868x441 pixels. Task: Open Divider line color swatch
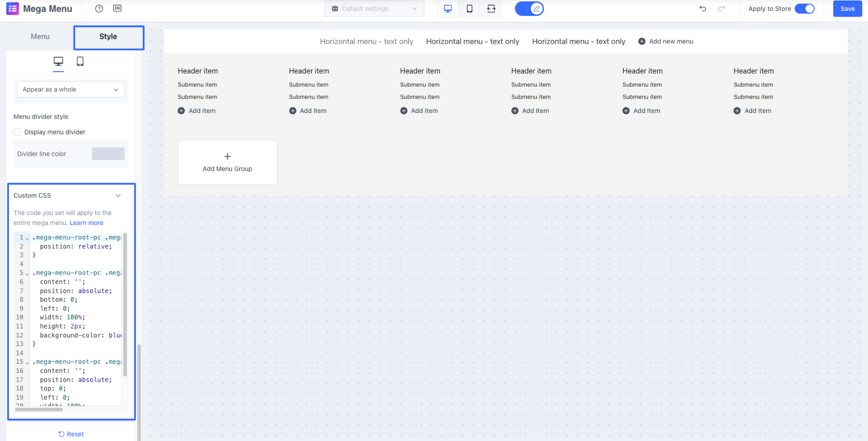(x=108, y=154)
